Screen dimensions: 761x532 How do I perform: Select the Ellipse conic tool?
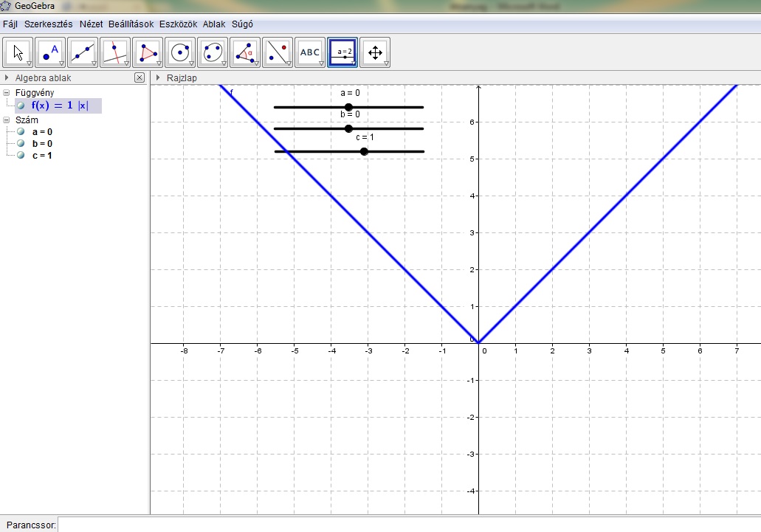coord(213,52)
